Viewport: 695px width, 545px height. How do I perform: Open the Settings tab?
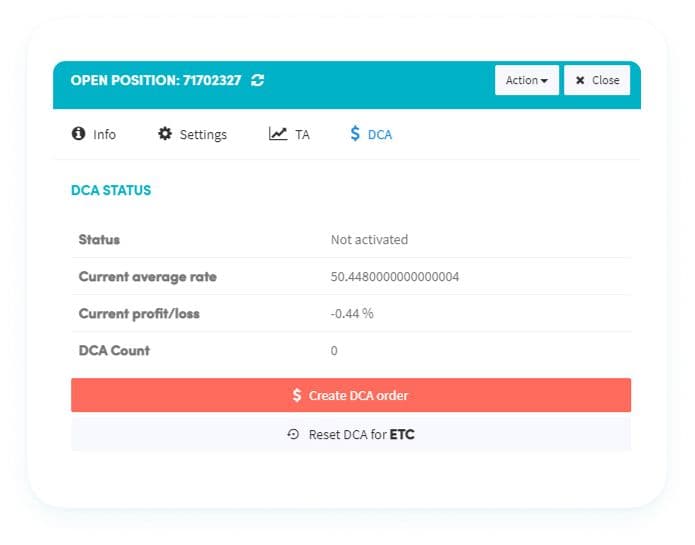[203, 134]
